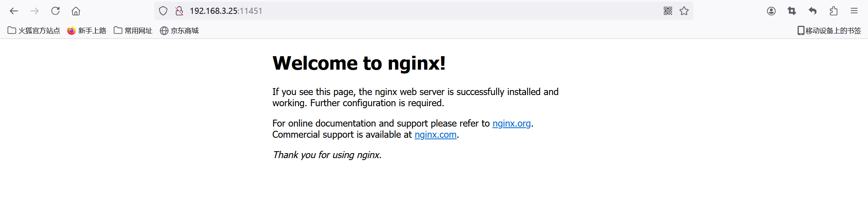
Task: Bookmark this page with the star
Action: [684, 11]
